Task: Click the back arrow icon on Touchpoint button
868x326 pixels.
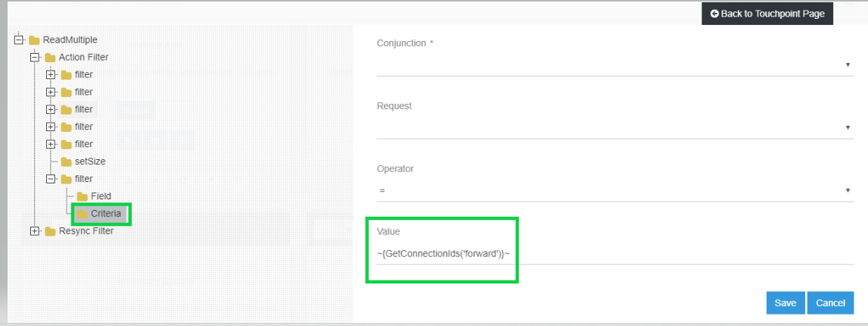Action: [713, 14]
